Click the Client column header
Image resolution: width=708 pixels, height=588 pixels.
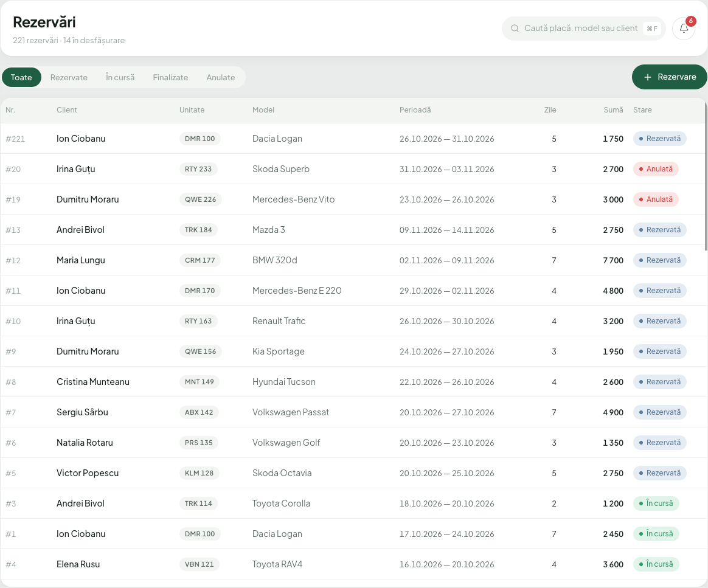click(x=67, y=109)
